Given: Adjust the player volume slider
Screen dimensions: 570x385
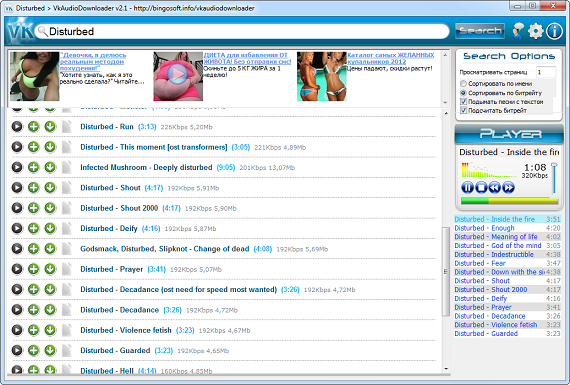Looking at the screenshot, I should (x=554, y=178).
